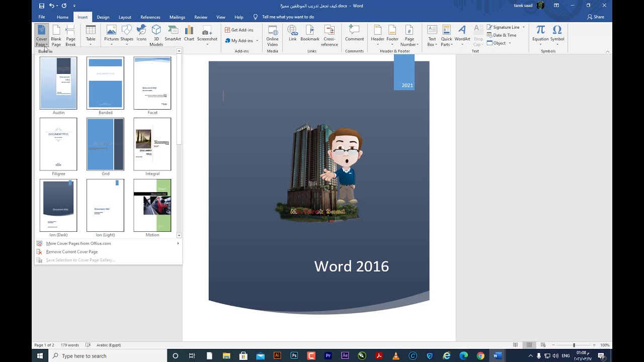This screenshot has height=362, width=644.
Task: Open Google Chrome from the taskbar
Action: (480, 356)
